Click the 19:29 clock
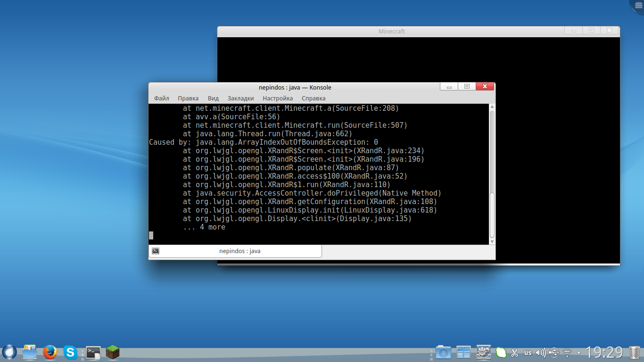Screen dimensions: 644x362 (604, 352)
